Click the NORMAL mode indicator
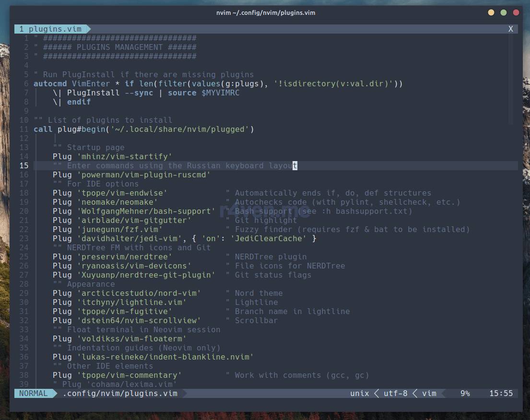This screenshot has width=530, height=420. point(33,393)
